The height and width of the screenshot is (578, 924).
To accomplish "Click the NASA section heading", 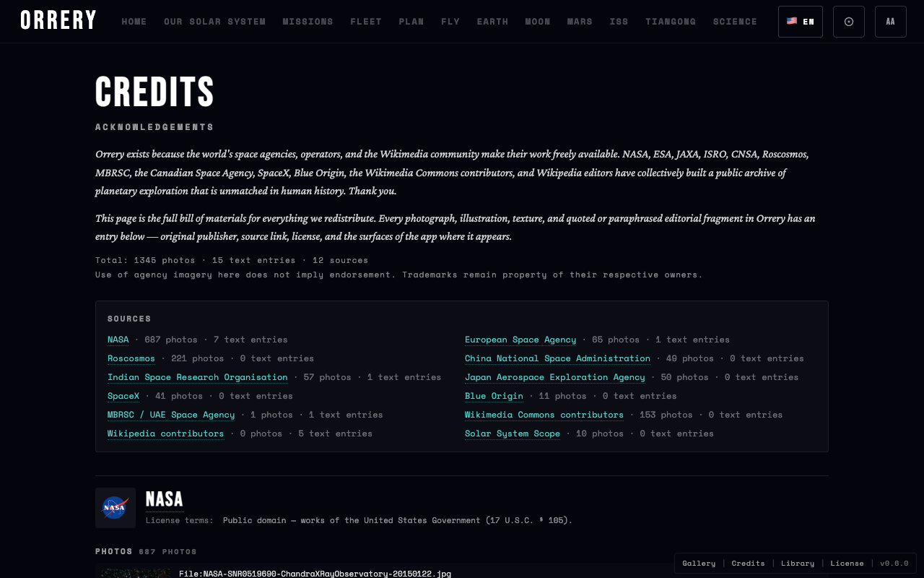I will (x=165, y=500).
